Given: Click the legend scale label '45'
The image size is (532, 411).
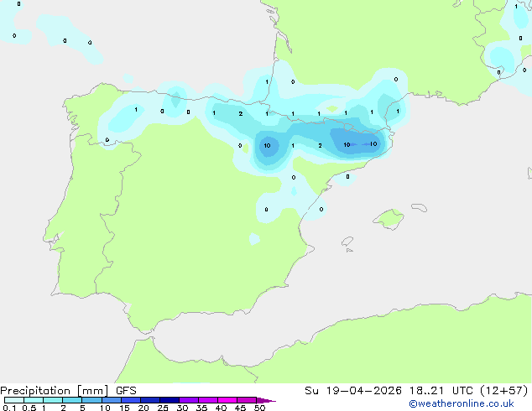Looking at the screenshot, I should point(240,408).
